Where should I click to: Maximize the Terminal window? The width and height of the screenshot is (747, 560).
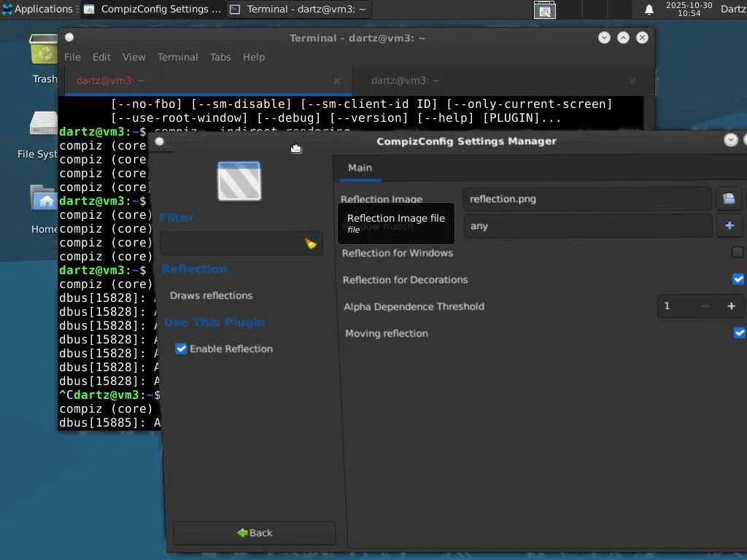click(623, 38)
